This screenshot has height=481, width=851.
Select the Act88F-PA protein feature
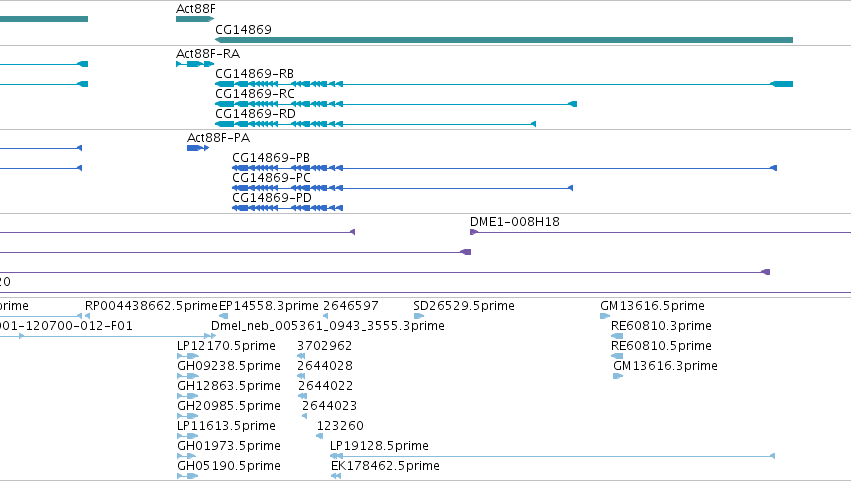pyautogui.click(x=198, y=148)
